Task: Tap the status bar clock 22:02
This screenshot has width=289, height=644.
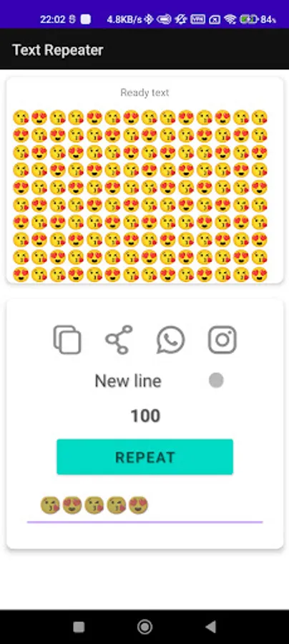Action: 52,19
